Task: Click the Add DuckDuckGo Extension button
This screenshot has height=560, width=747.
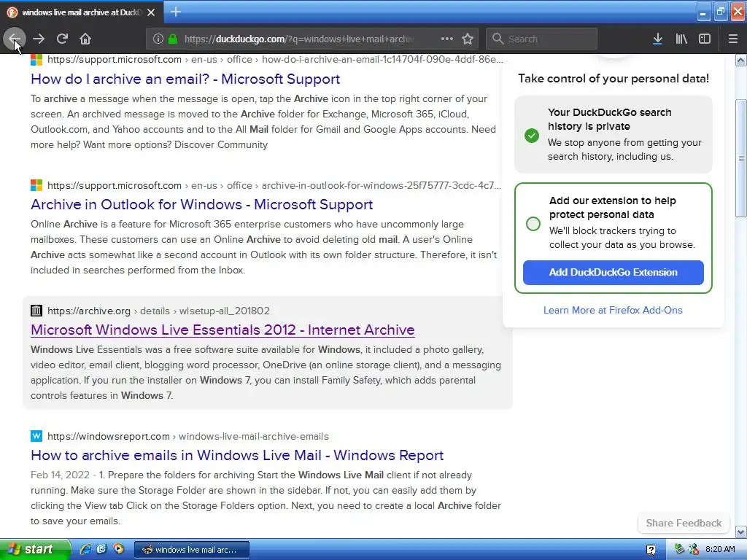Action: pos(613,273)
